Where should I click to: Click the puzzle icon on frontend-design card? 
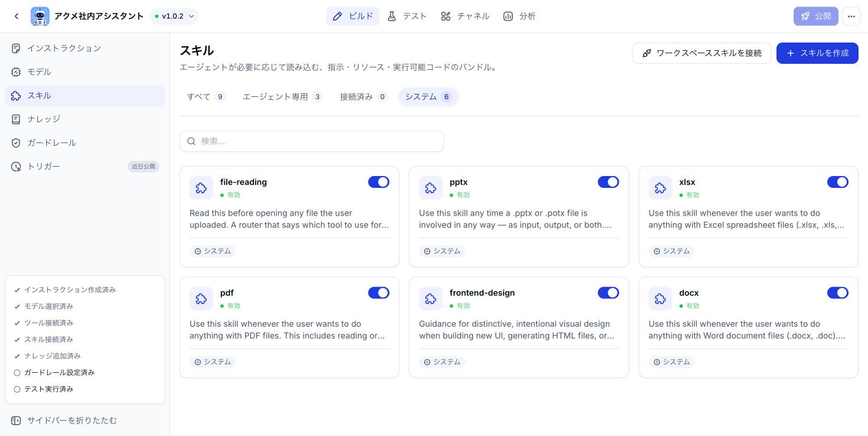click(430, 299)
